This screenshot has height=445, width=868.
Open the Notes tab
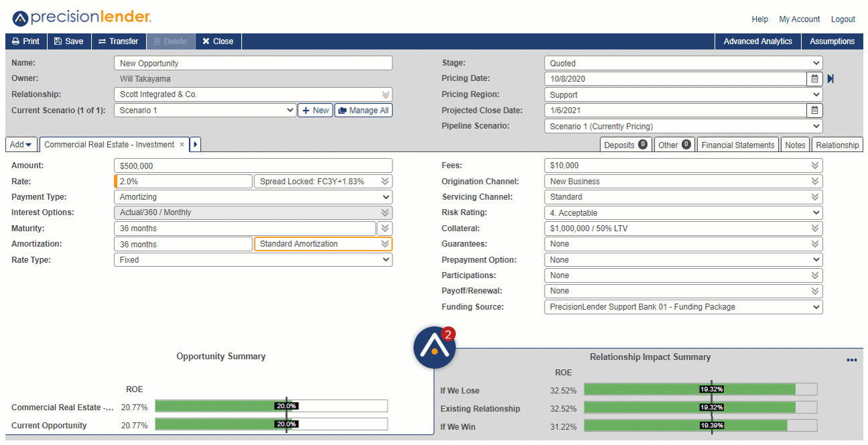pos(795,145)
